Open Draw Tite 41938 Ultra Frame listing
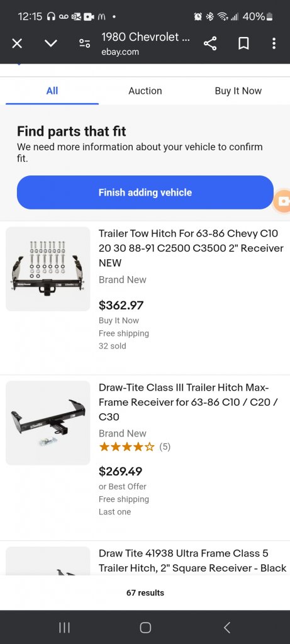This screenshot has height=644, width=290. tap(192, 560)
